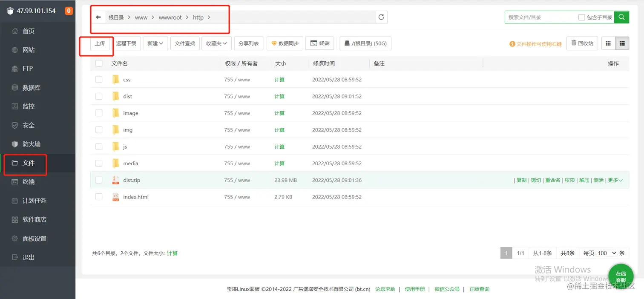Open the dist folder icon
Image resolution: width=644 pixels, height=299 pixels.
115,96
